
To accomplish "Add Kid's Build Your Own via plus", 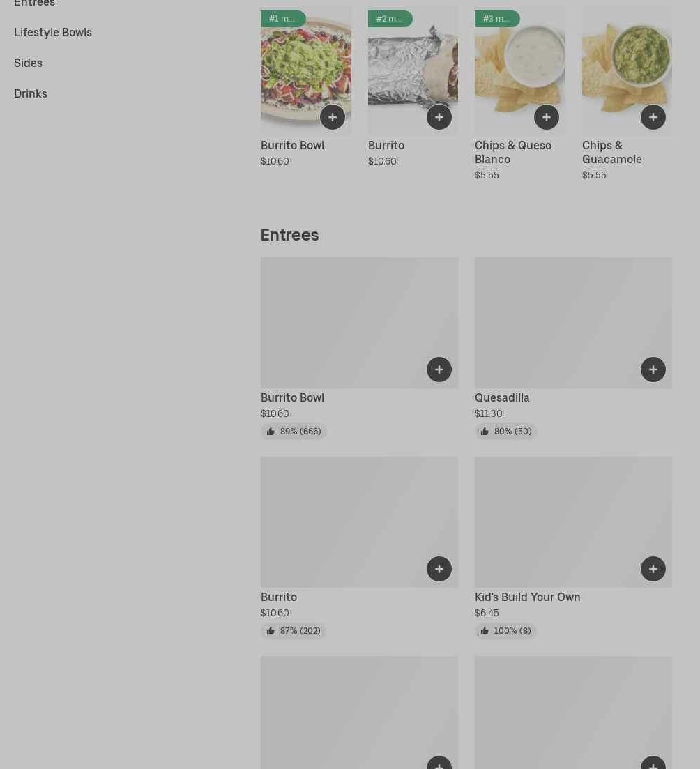I will [653, 569].
